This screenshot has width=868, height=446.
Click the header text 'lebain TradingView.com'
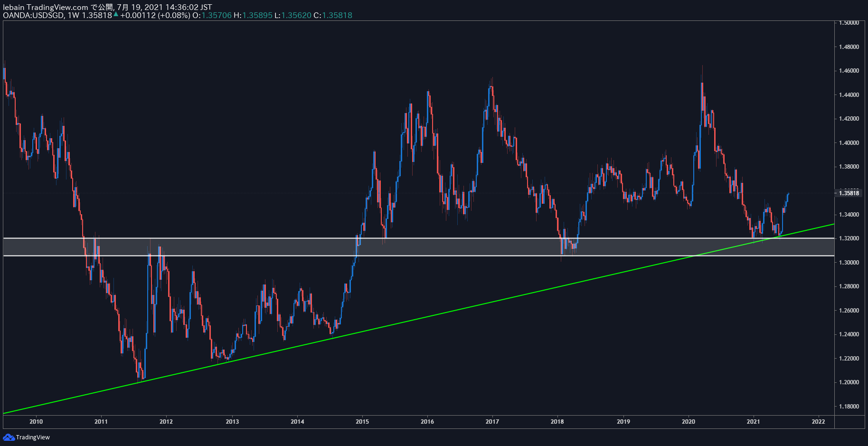tap(46, 7)
